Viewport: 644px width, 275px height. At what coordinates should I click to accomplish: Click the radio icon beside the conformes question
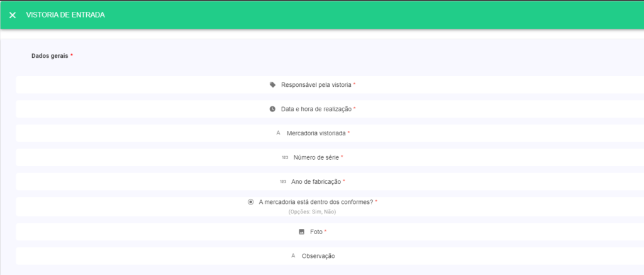pyautogui.click(x=250, y=202)
